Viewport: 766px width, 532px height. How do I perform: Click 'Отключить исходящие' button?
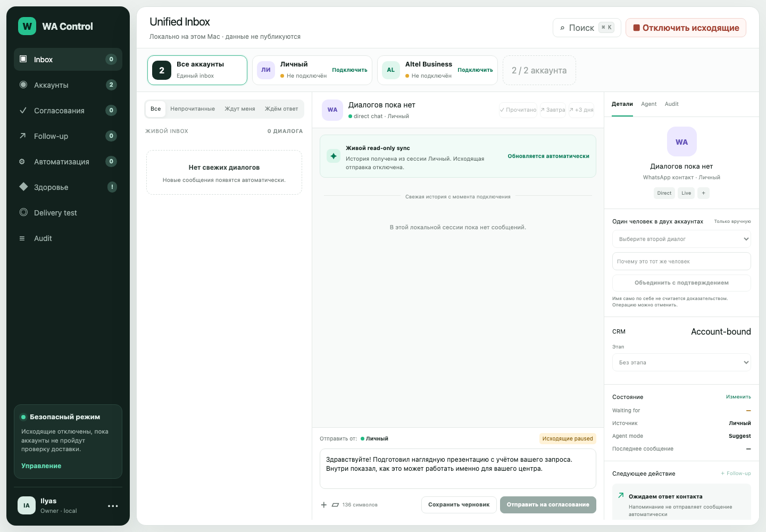[686, 28]
